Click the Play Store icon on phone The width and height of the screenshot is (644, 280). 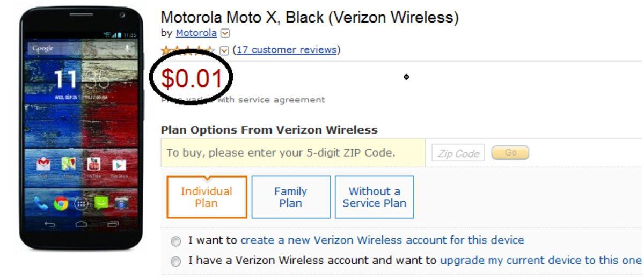[x=119, y=165]
